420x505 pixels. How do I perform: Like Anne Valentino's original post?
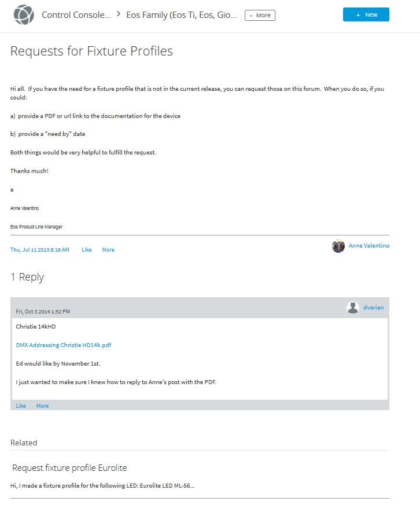[x=87, y=249]
